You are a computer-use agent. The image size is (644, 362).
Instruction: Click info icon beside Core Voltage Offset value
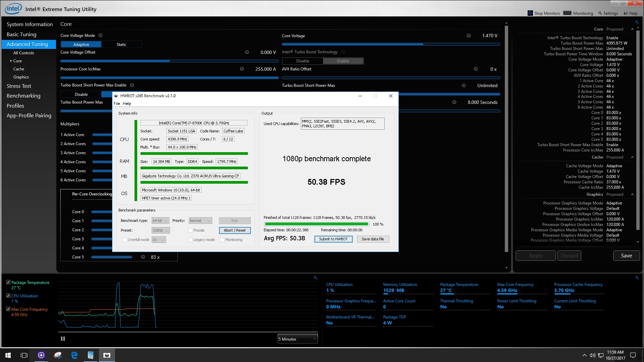point(247,52)
